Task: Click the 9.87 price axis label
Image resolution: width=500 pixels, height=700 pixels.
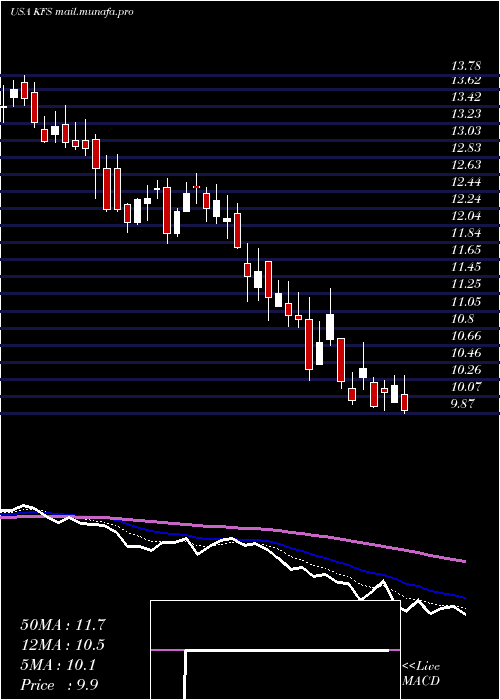Action: [x=464, y=404]
